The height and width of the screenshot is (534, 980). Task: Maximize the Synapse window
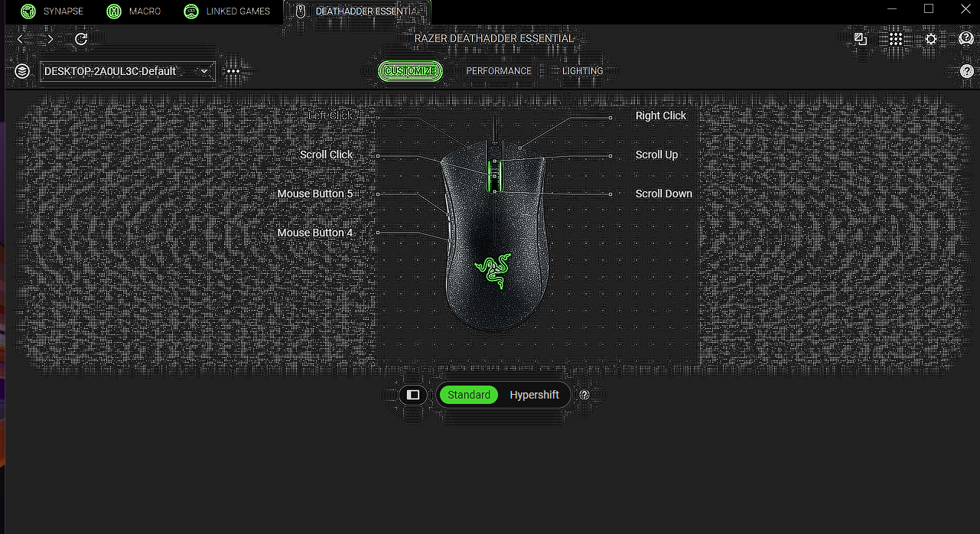point(929,8)
